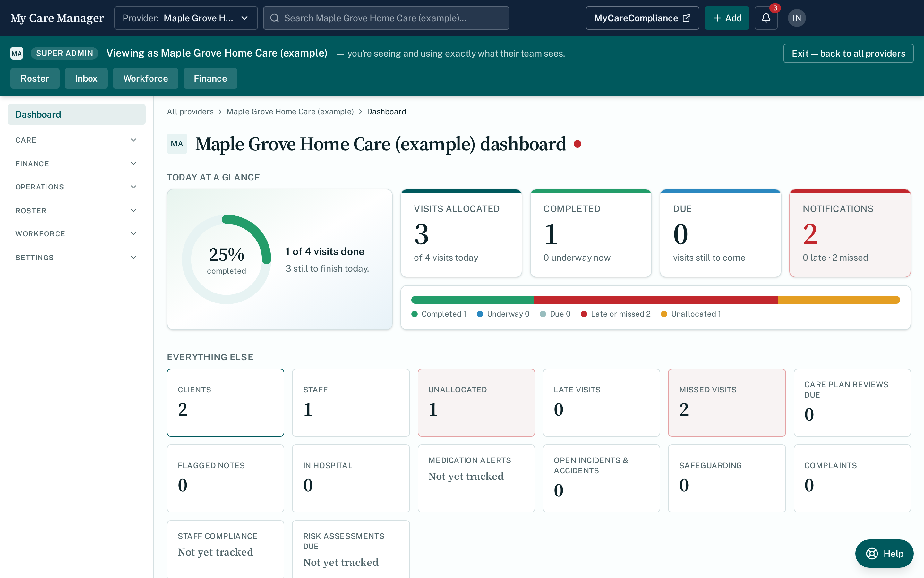Open the Workforce tab in banner
The height and width of the screenshot is (578, 924).
(145, 78)
